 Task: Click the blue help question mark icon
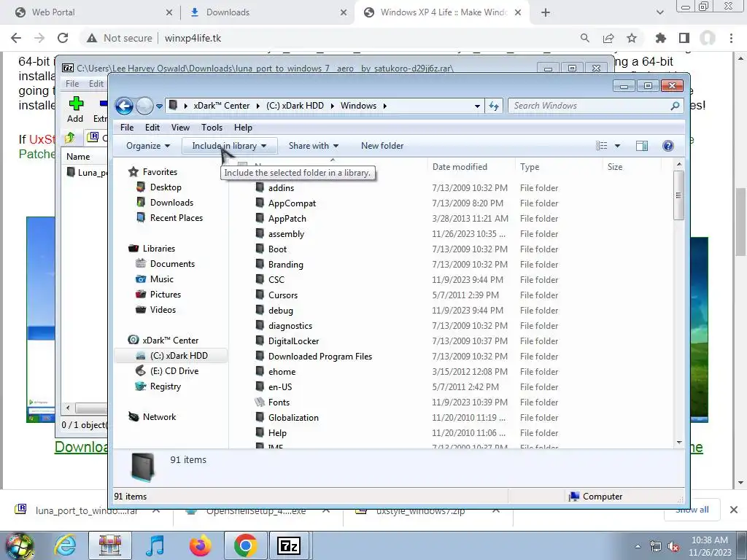668,146
